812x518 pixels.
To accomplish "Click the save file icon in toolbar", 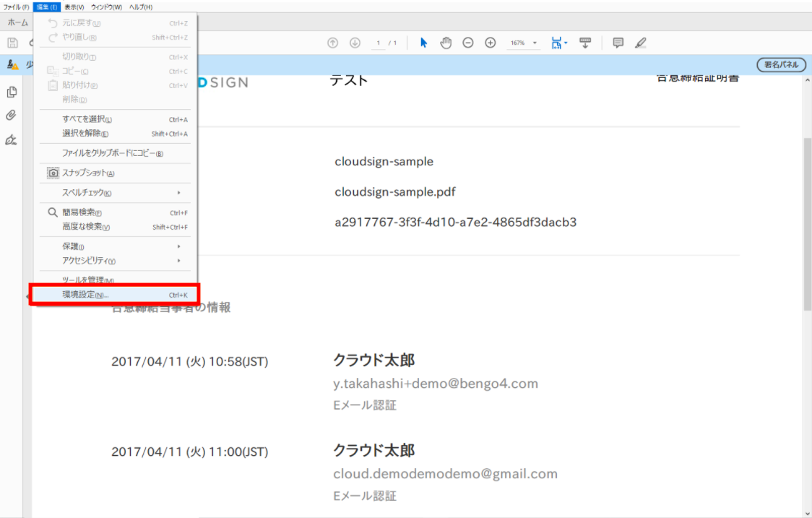I will [x=12, y=43].
